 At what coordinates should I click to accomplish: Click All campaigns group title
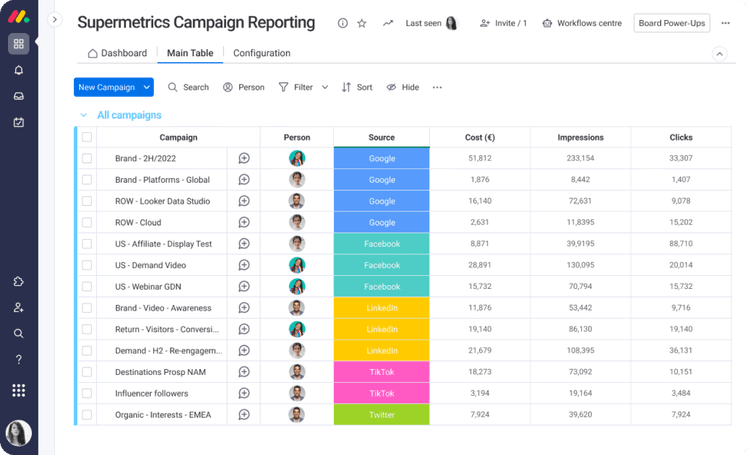pos(129,115)
